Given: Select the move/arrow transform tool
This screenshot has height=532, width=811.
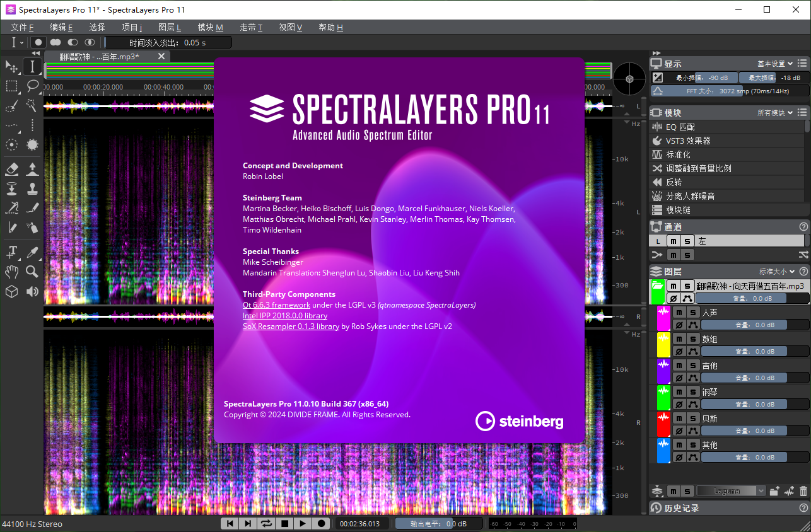Looking at the screenshot, I should (x=11, y=66).
